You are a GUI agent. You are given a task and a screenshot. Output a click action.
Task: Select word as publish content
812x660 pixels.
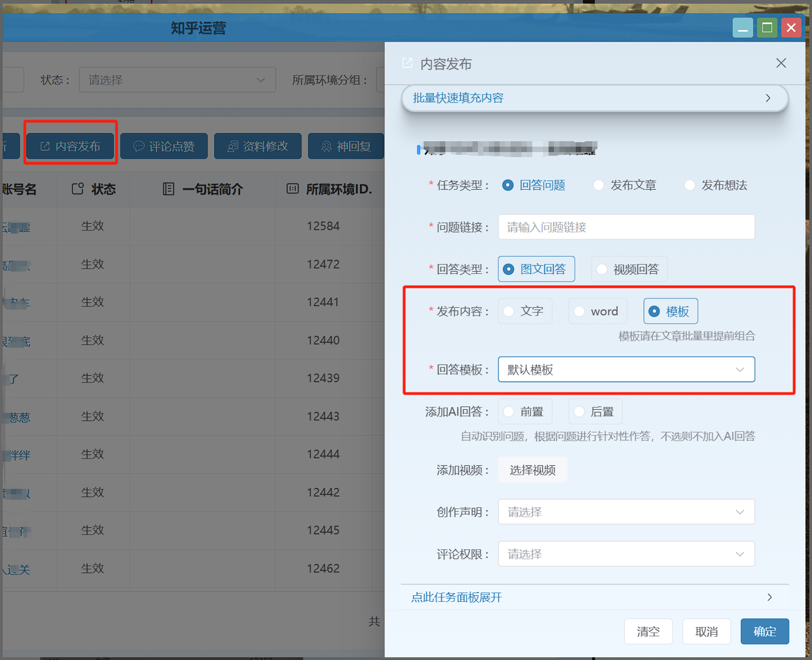pos(598,311)
